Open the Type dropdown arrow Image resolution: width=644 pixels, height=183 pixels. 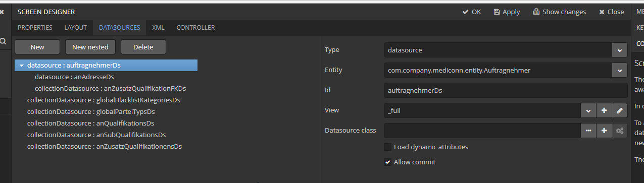click(x=620, y=50)
